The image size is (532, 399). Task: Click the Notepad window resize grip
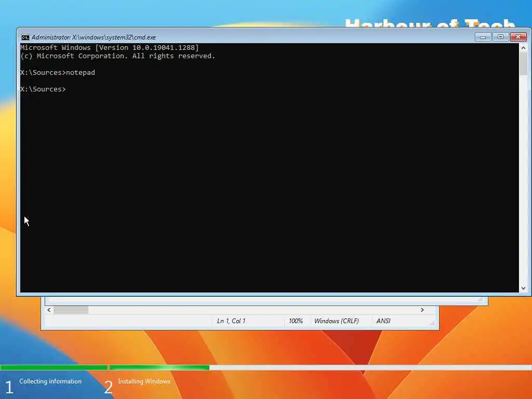[x=432, y=324]
